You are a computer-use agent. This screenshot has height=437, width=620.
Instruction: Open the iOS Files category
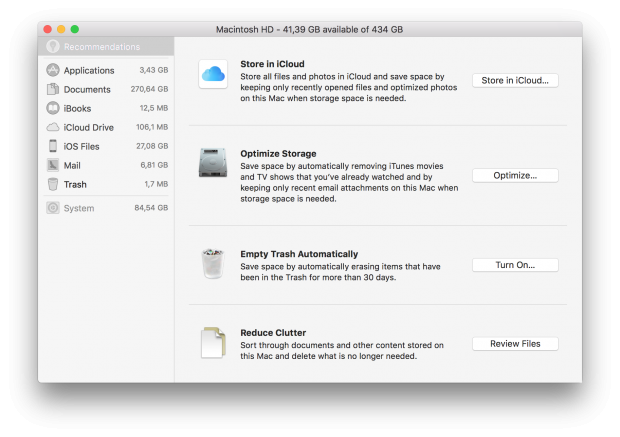click(83, 146)
